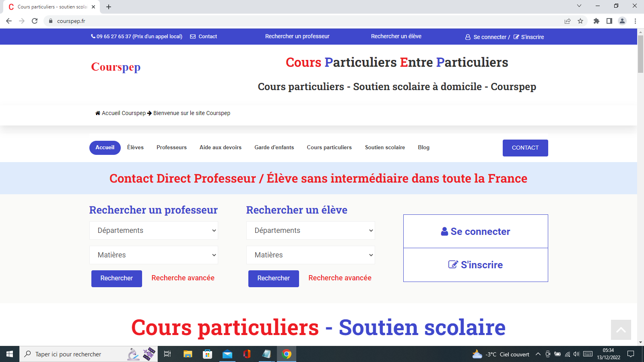Go to Aide aux devoirs section
The width and height of the screenshot is (644, 362).
[x=221, y=148]
